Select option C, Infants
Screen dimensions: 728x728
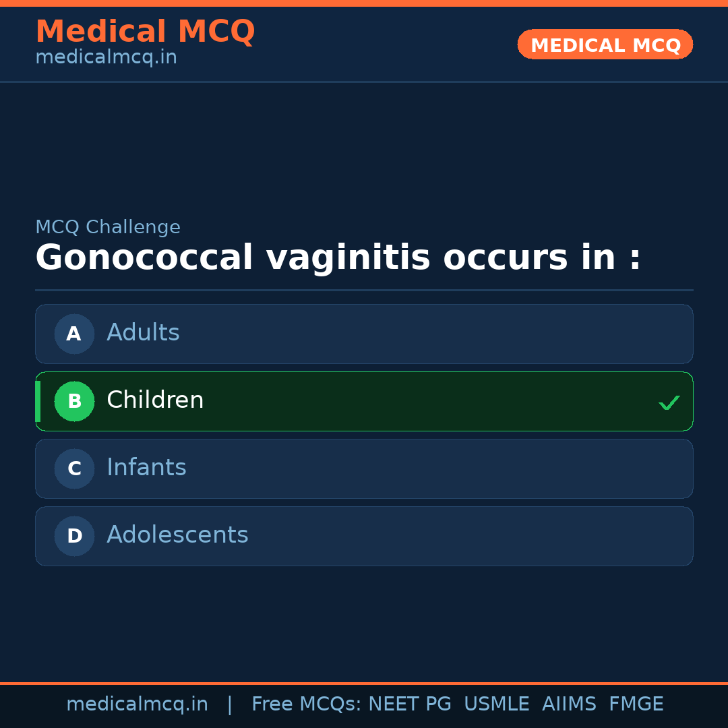[364, 468]
